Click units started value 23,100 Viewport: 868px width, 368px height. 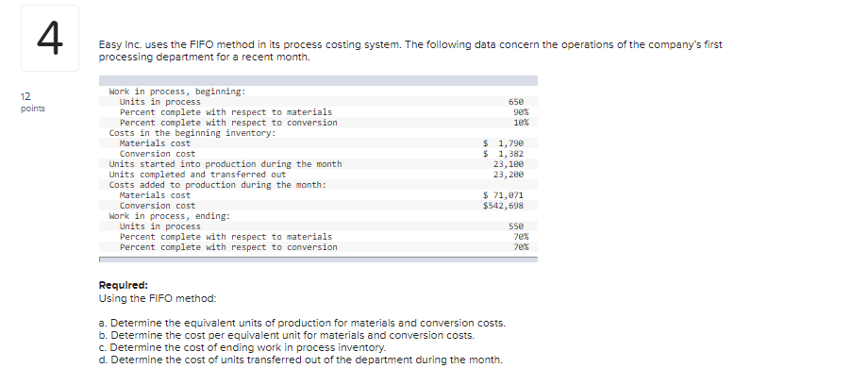point(509,164)
